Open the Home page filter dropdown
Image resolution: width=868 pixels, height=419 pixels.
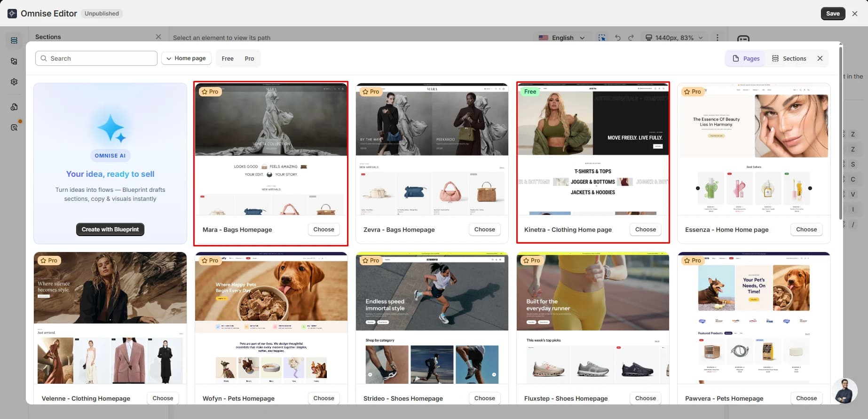(x=186, y=58)
